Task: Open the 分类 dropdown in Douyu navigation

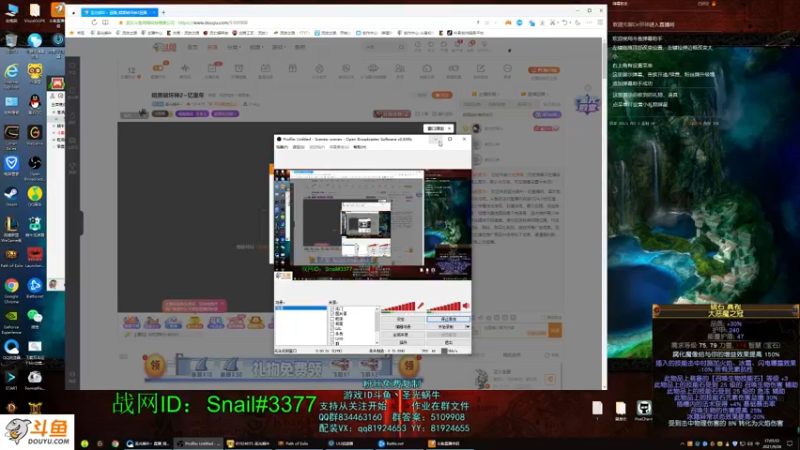Action: [x=233, y=47]
